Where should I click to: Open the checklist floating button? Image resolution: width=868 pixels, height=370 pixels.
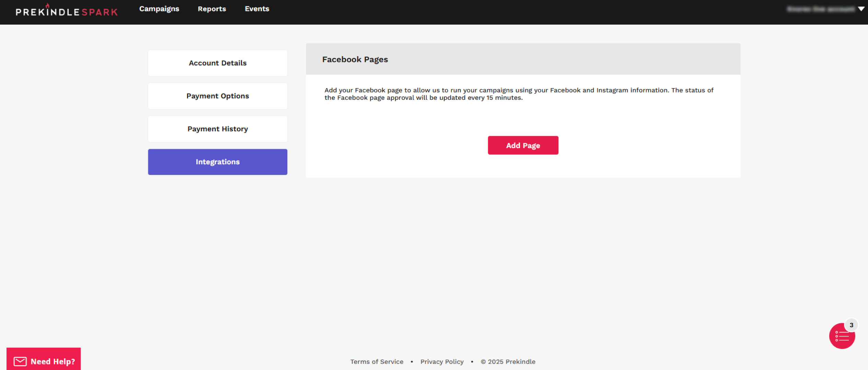841,336
